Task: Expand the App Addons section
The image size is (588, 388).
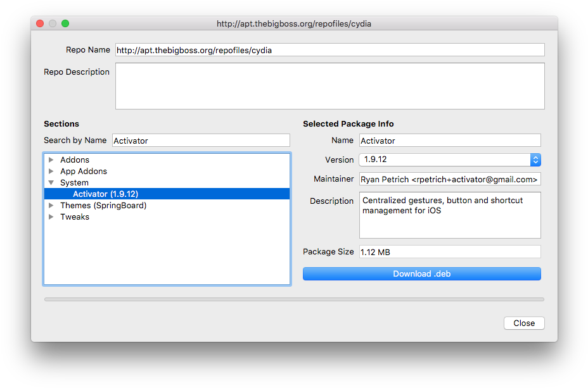Action: click(51, 171)
